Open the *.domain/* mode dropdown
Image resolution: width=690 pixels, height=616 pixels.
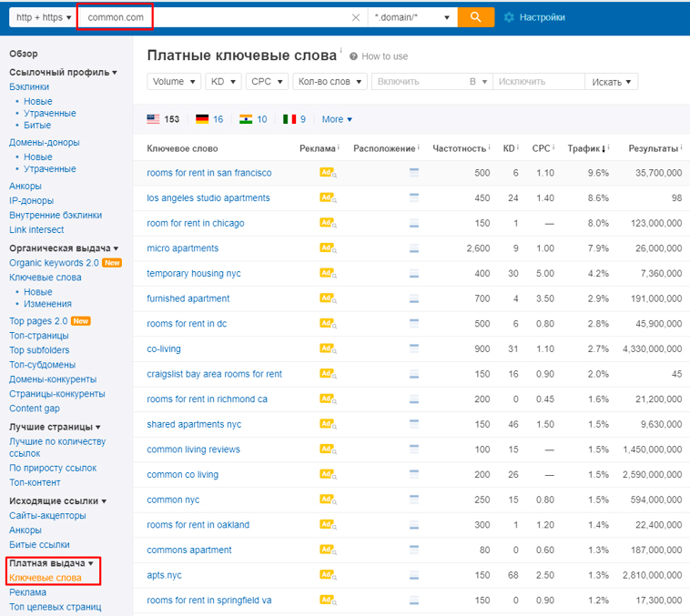(x=411, y=17)
